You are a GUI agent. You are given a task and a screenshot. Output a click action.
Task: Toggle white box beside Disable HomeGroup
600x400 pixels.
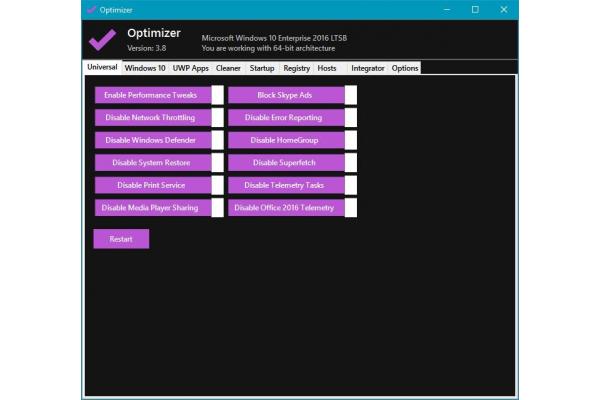[351, 140]
